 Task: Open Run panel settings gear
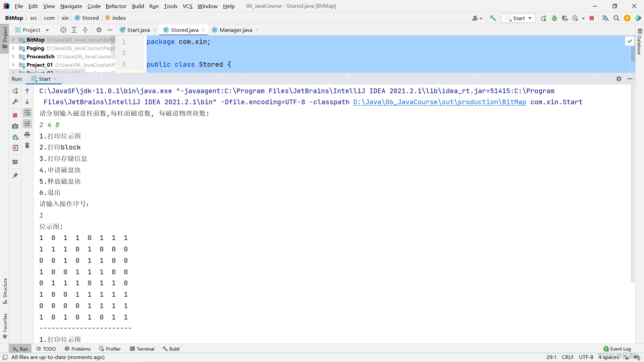coord(619,79)
